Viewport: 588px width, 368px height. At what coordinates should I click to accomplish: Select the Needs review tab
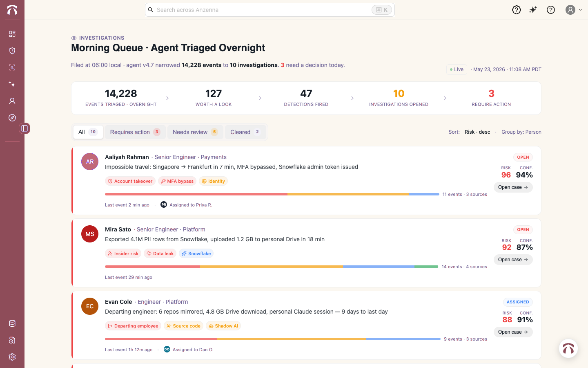(195, 132)
